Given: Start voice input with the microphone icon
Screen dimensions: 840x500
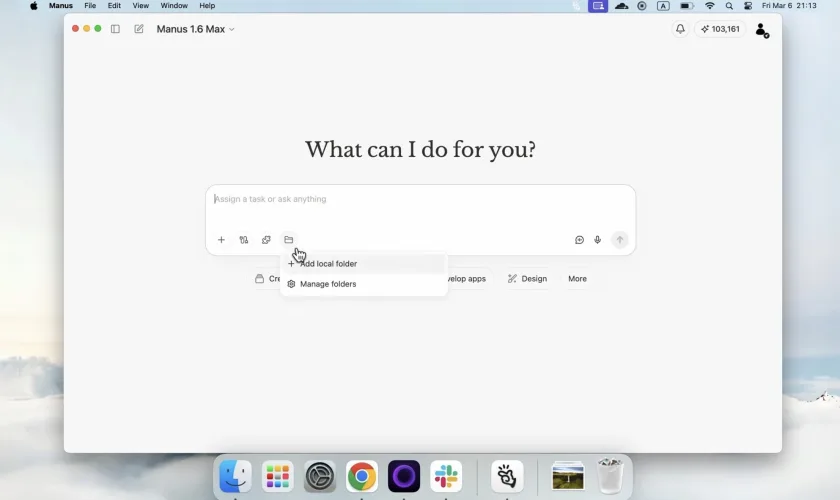Looking at the screenshot, I should coord(598,240).
